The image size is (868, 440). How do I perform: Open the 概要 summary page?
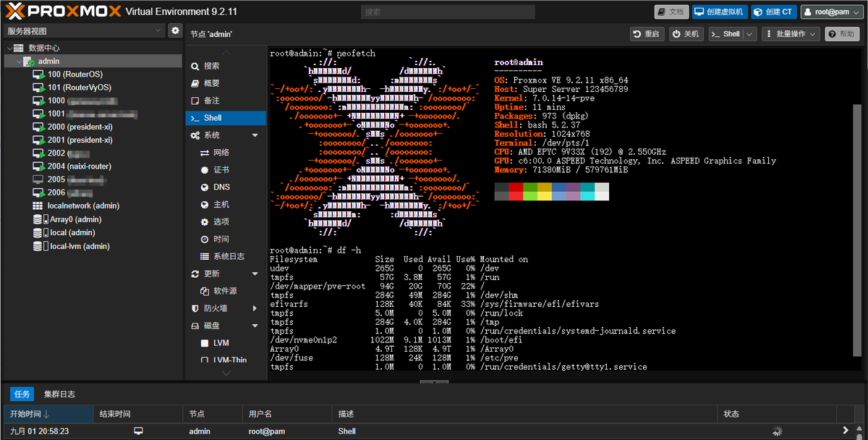point(225,83)
